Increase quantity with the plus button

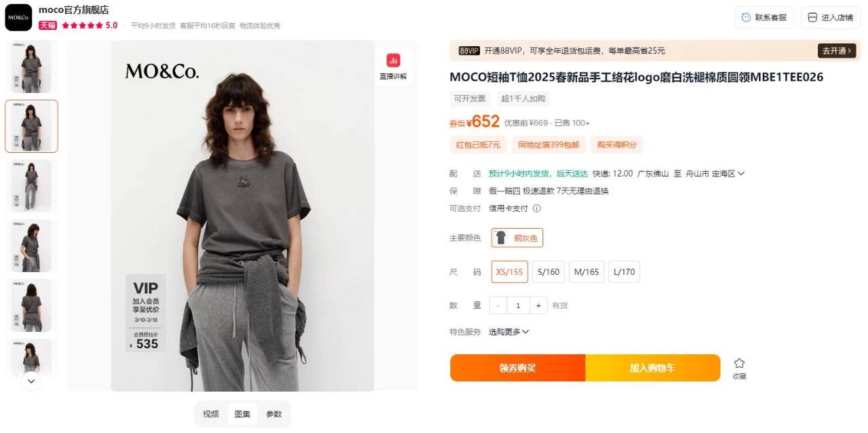click(538, 305)
